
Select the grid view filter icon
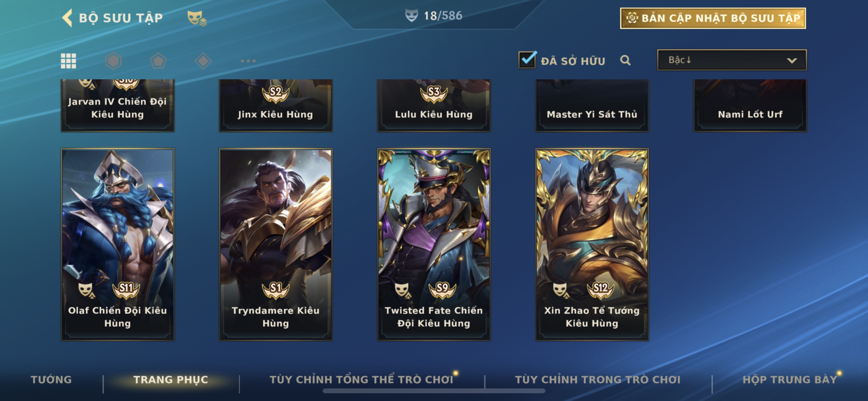coord(68,61)
